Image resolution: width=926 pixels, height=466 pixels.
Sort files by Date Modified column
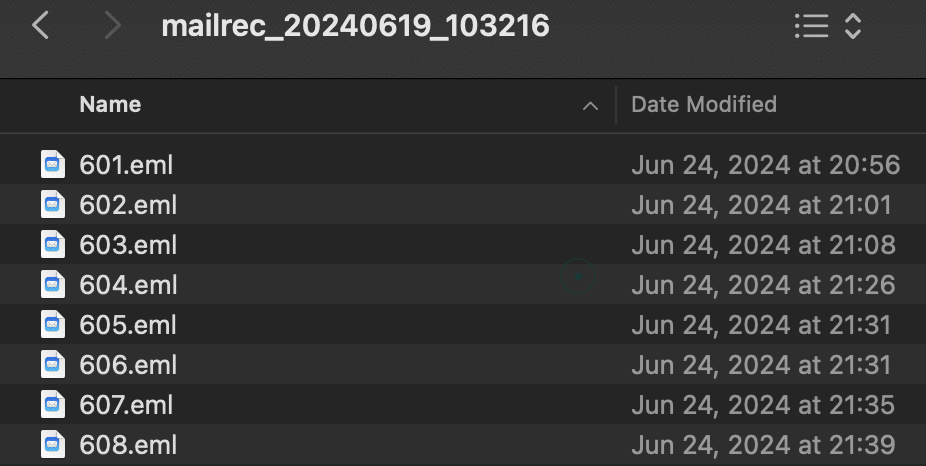coord(704,105)
